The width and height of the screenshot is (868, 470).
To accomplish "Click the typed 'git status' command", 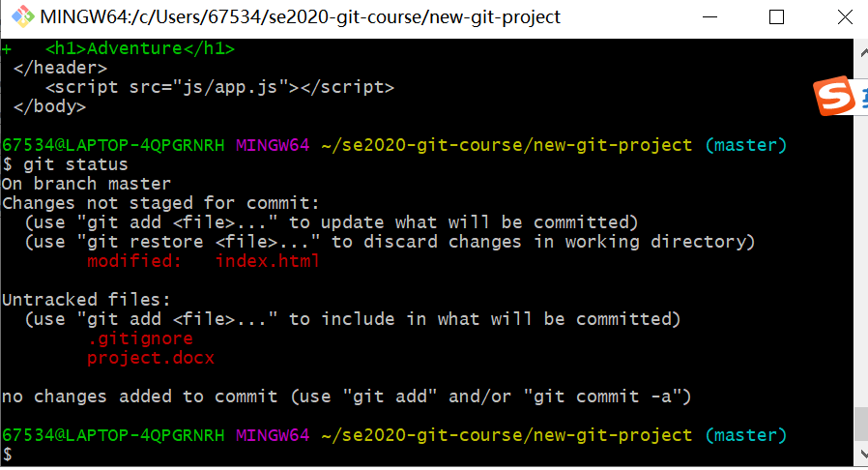I will coord(75,164).
